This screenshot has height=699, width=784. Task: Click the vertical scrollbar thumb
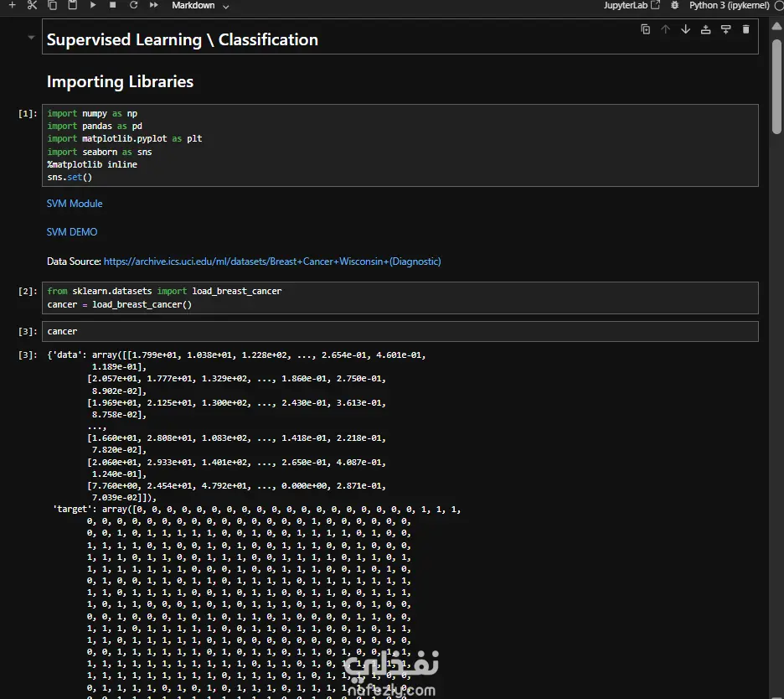776,85
